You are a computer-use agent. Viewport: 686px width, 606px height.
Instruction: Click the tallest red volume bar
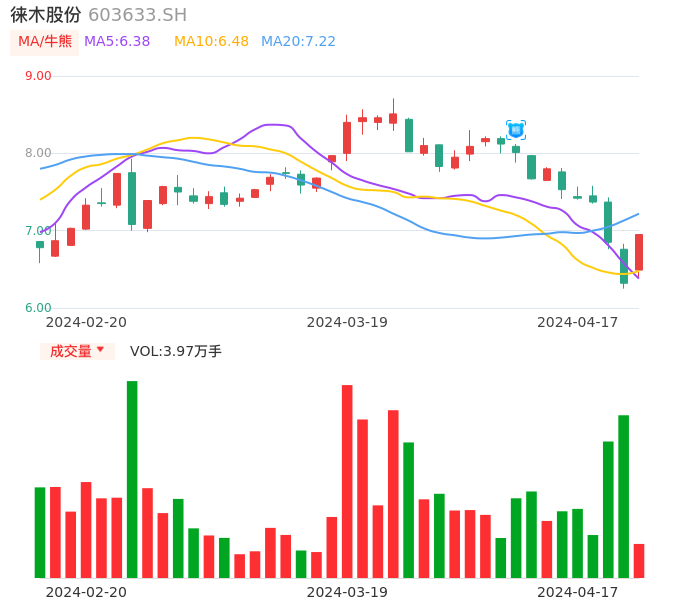point(347,481)
